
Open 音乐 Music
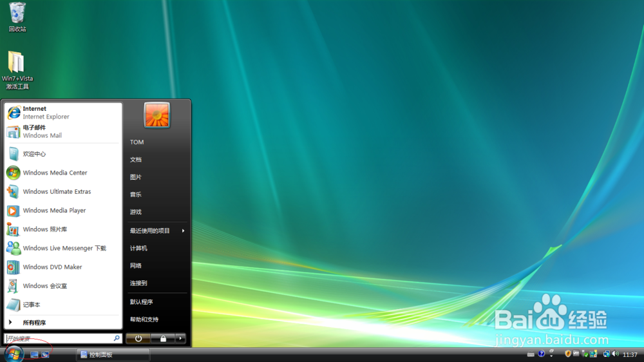[157, 195]
